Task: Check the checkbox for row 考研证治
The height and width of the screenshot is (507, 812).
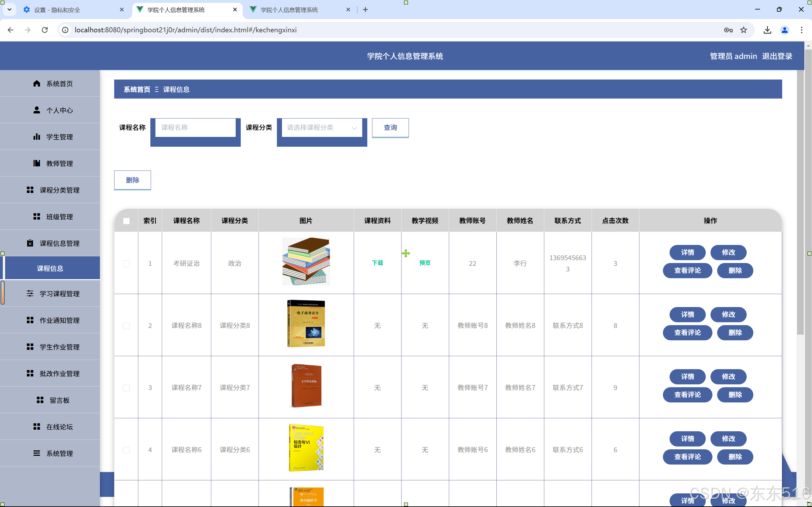Action: point(126,264)
